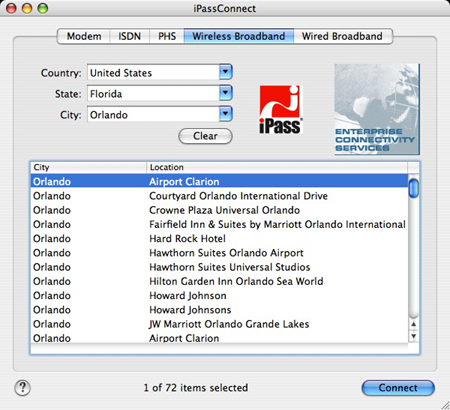Select the PHS tab
The height and width of the screenshot is (410, 450).
tap(167, 36)
